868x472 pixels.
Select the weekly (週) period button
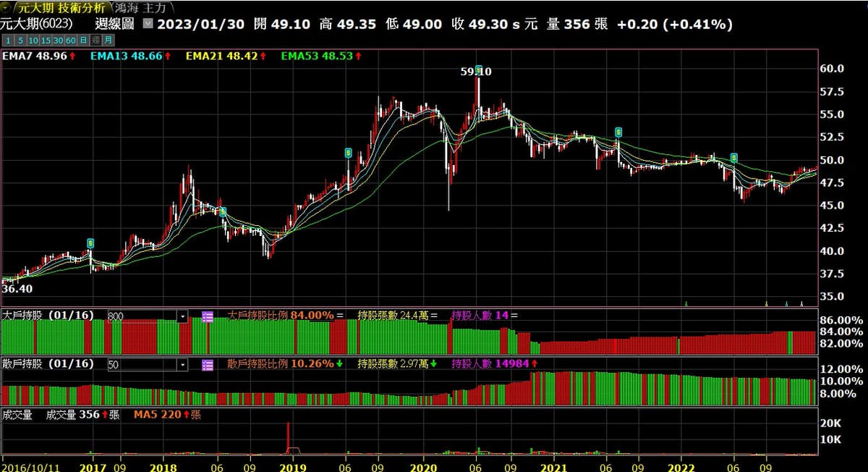(95, 40)
